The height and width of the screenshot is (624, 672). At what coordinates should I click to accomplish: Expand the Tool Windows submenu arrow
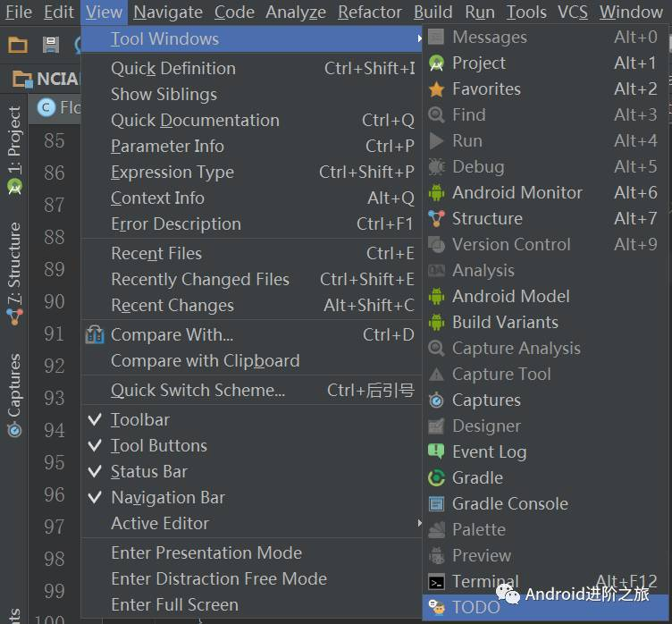419,38
